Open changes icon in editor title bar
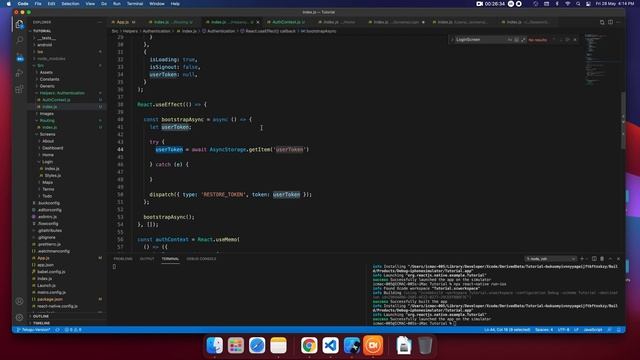Viewport: 640px width, 360px height. click(x=602, y=22)
